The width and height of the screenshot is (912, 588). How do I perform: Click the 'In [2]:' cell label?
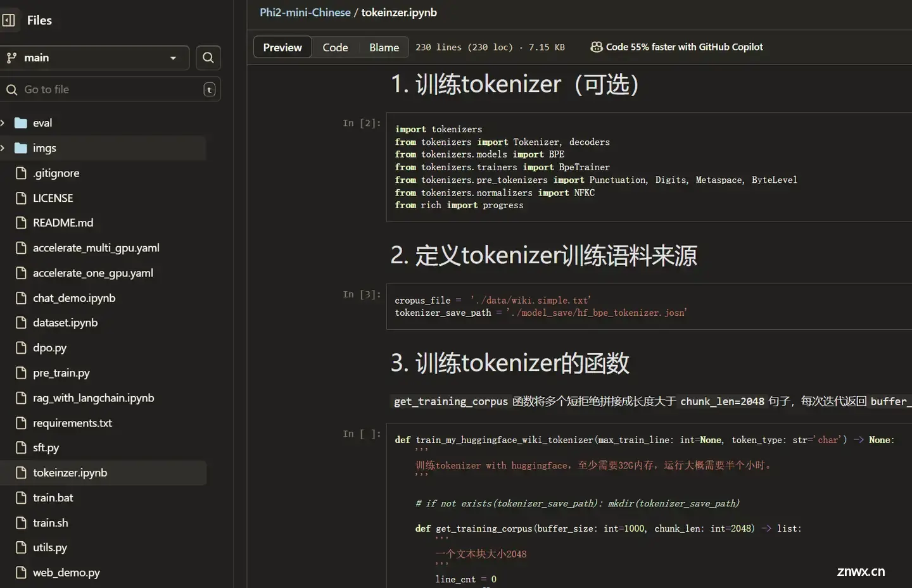coord(362,123)
